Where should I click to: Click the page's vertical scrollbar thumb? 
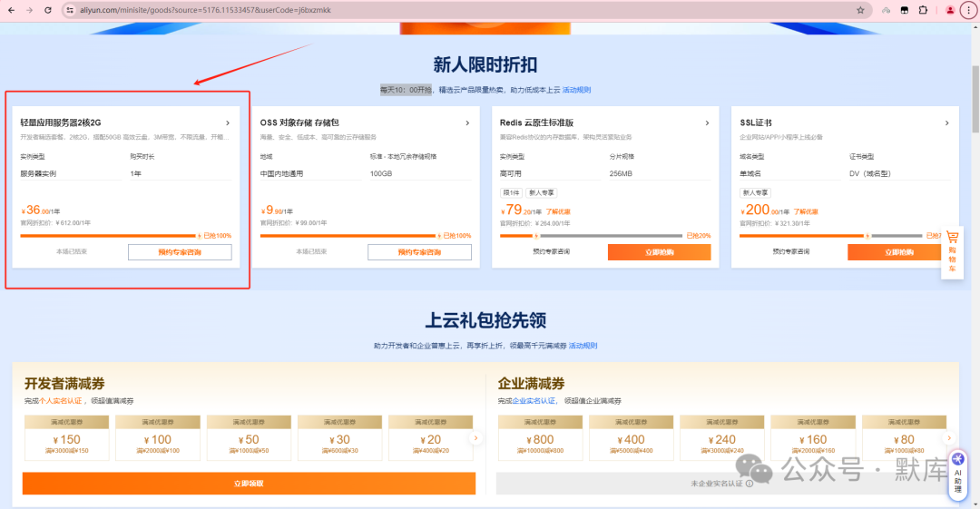pyautogui.click(x=975, y=99)
